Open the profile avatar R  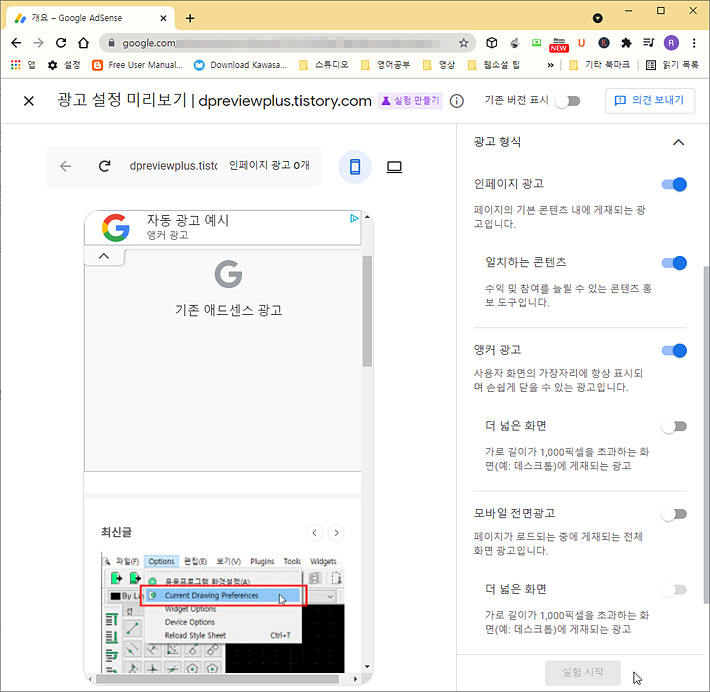click(671, 43)
